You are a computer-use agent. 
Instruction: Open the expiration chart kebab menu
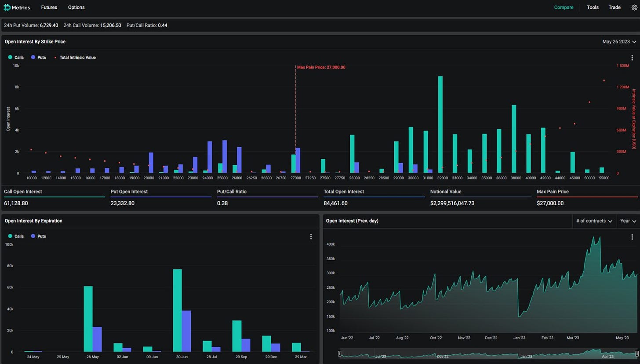pyautogui.click(x=311, y=237)
